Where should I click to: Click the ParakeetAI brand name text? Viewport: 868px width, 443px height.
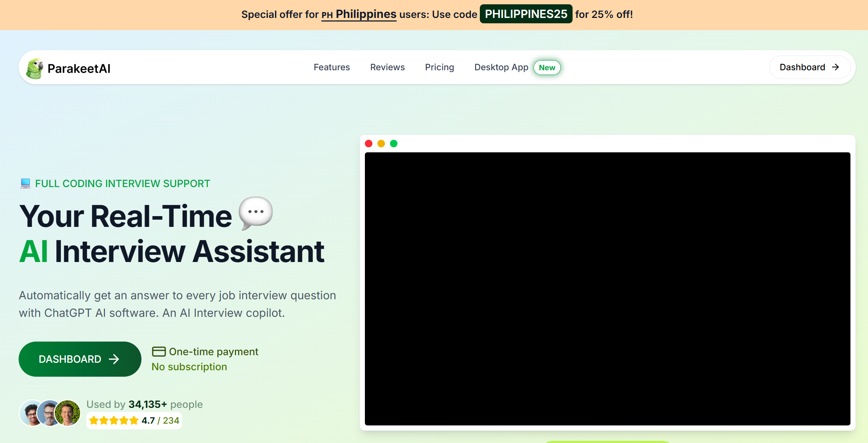pyautogui.click(x=79, y=68)
